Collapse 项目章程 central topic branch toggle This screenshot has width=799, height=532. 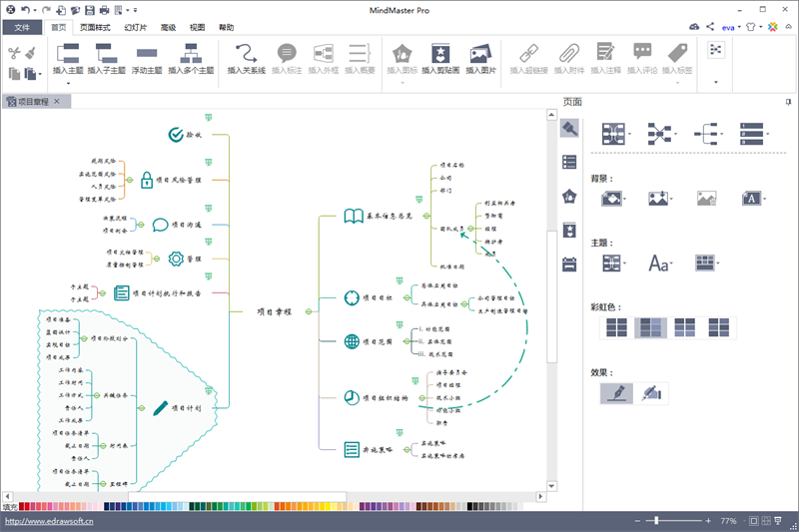pyautogui.click(x=309, y=311)
